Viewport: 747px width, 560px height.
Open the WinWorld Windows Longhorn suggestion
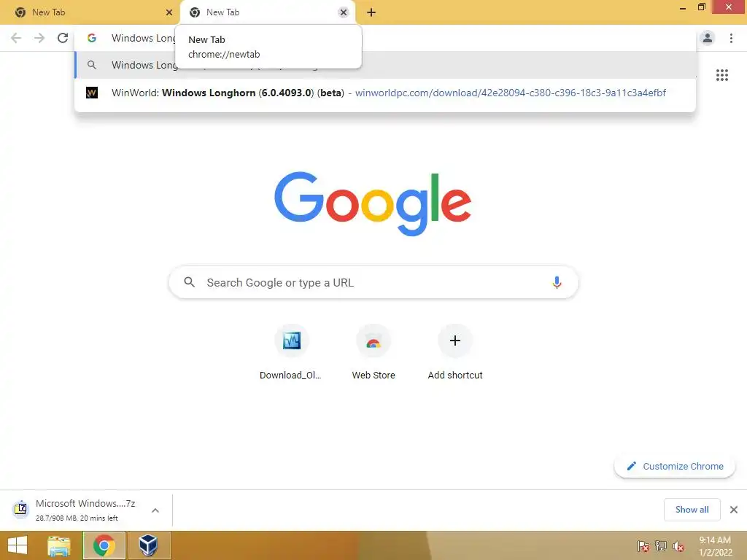[385, 93]
